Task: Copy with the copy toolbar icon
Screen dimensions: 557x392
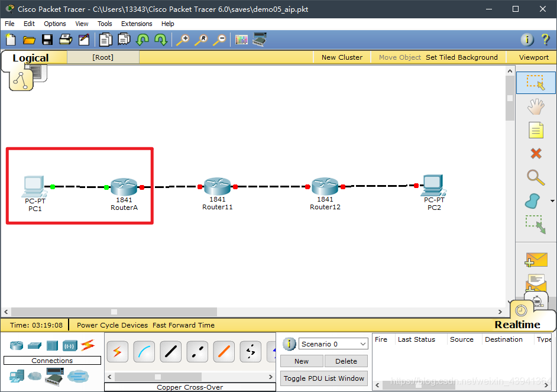Action: 105,40
